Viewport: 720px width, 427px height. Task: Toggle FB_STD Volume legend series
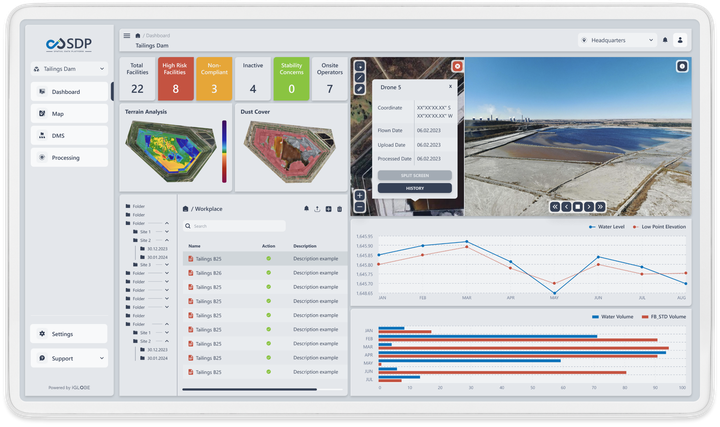click(661, 316)
